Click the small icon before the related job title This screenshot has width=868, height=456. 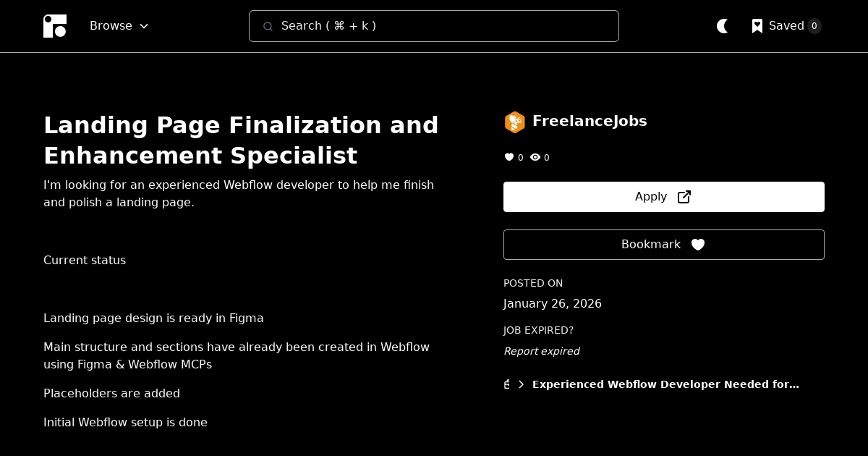(507, 384)
